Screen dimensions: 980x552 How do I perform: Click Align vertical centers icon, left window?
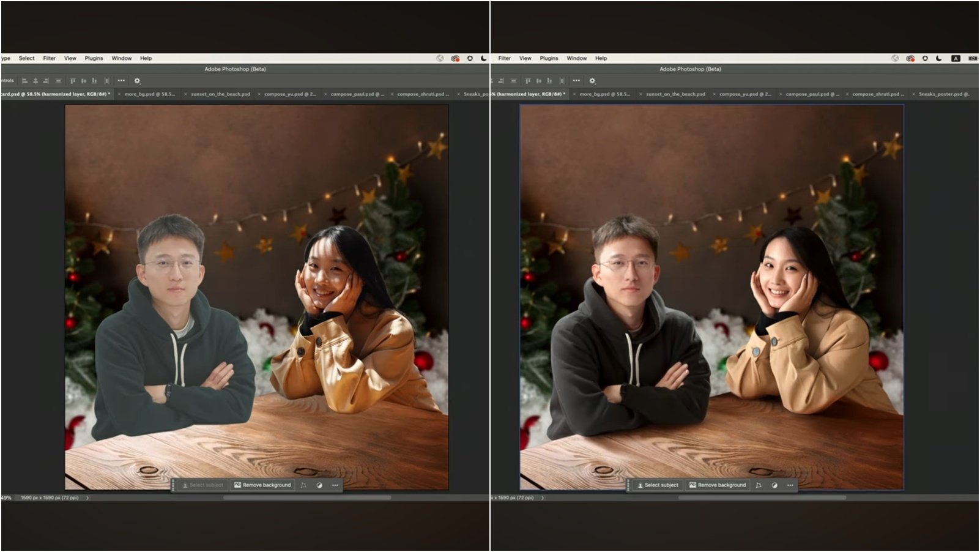tap(84, 80)
